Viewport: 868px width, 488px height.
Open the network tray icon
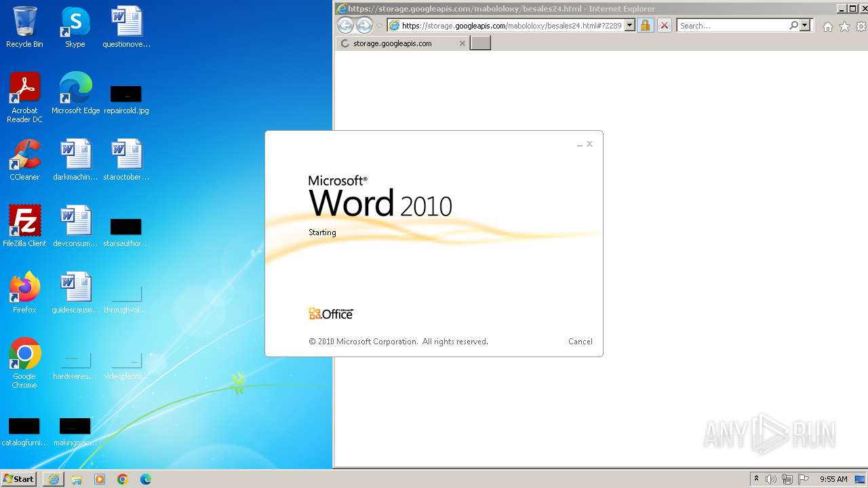coord(787,479)
